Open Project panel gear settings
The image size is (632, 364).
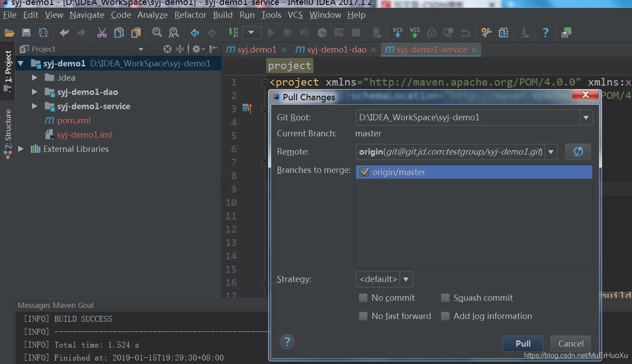click(198, 49)
